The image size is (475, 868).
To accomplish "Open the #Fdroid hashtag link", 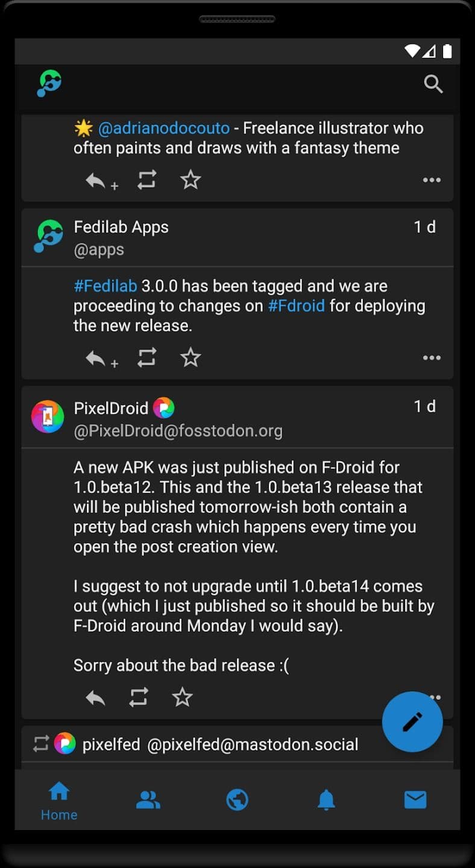I will click(x=296, y=306).
